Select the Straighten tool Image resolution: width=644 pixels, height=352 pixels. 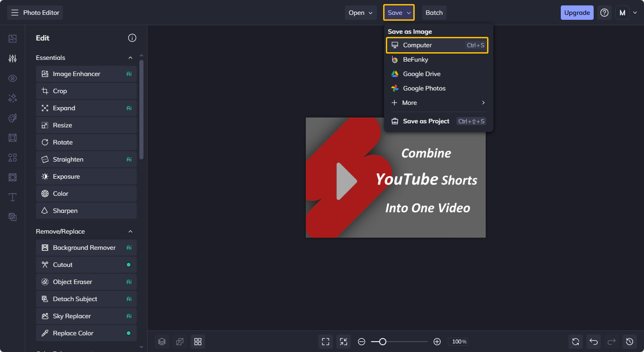click(x=86, y=159)
